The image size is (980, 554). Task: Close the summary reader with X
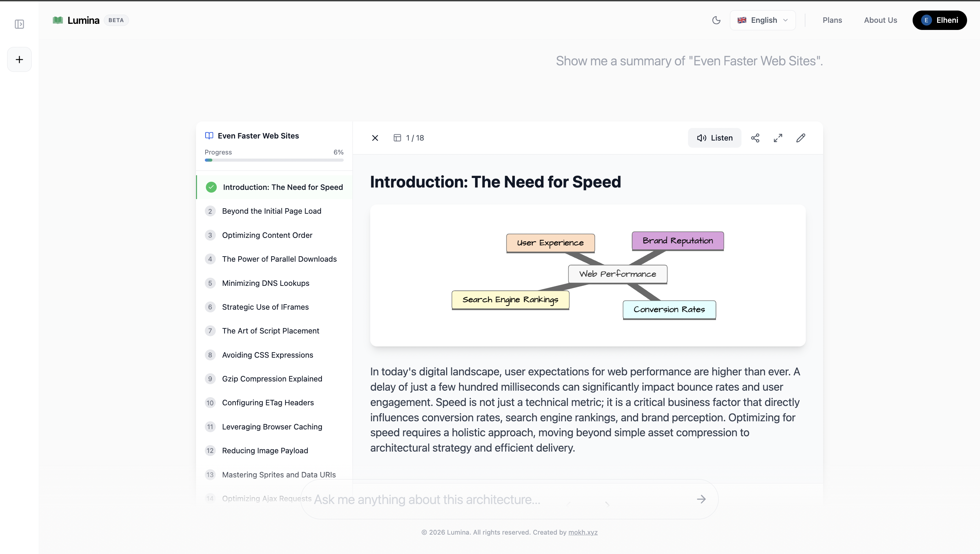tap(375, 138)
